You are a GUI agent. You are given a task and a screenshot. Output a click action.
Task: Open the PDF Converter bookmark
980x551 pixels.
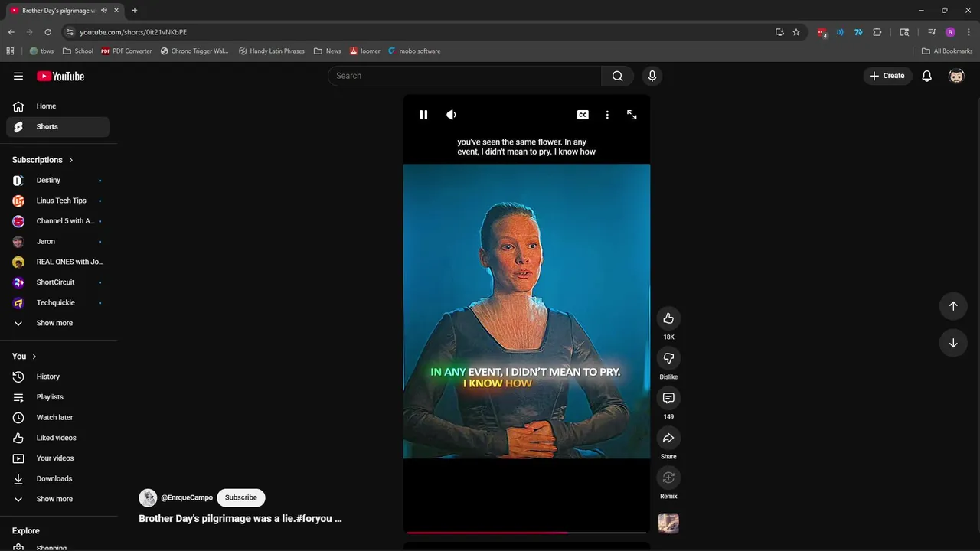tap(126, 51)
